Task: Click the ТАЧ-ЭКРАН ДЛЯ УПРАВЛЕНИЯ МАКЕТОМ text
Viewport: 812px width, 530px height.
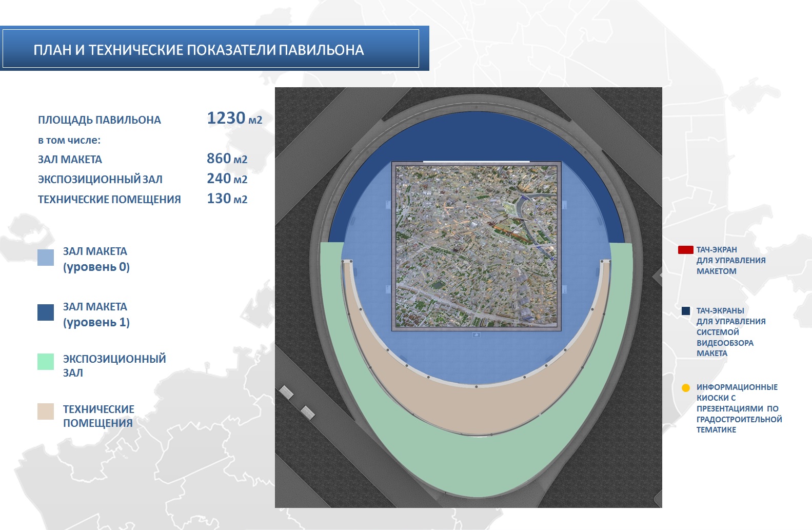Action: coord(730,261)
